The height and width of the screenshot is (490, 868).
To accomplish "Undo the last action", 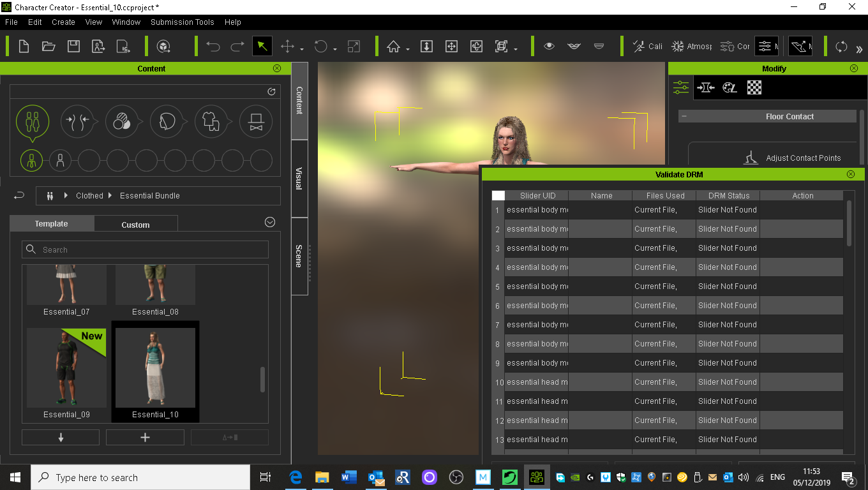I will tap(213, 47).
